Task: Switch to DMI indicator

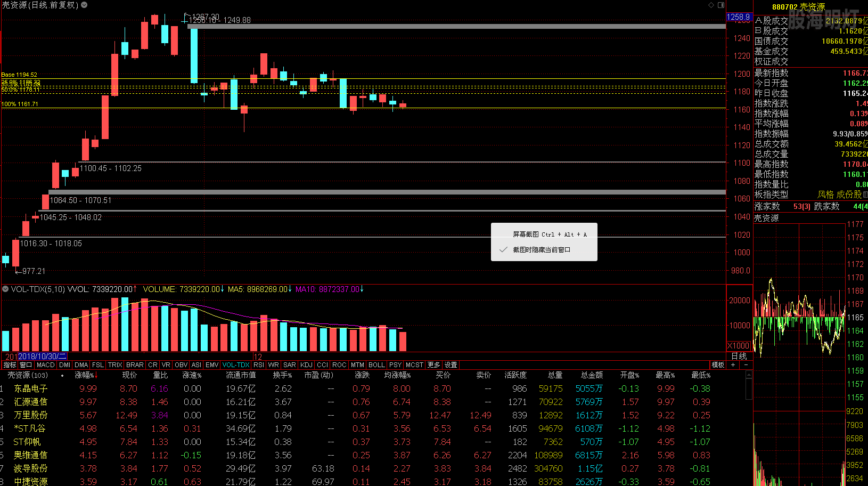Action: tap(65, 365)
